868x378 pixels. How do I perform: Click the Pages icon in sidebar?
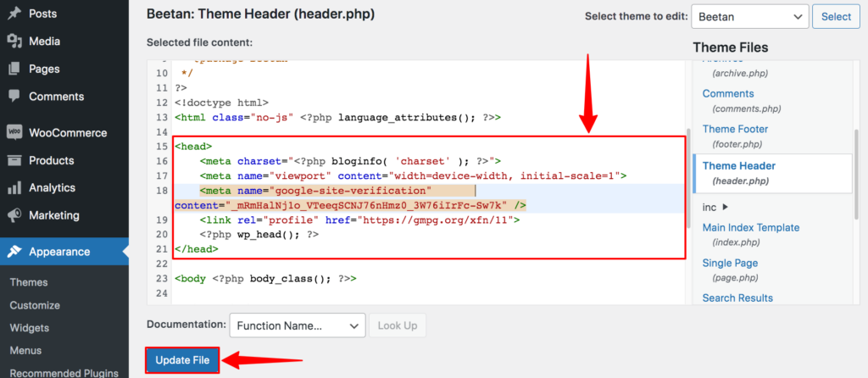coord(14,69)
